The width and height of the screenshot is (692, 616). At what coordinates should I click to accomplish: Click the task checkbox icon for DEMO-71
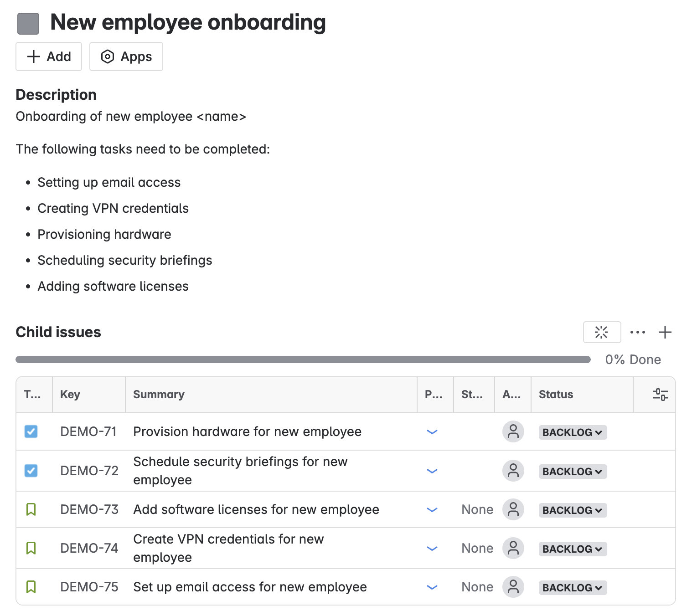(31, 431)
